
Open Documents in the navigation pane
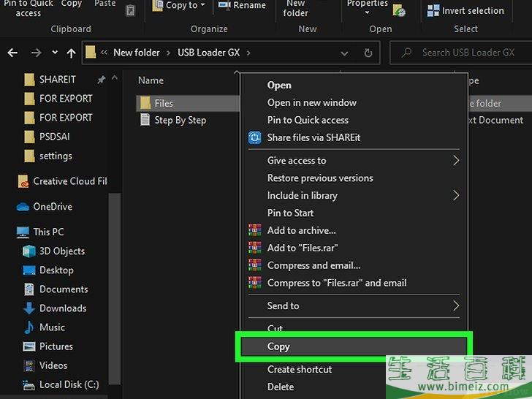click(x=56, y=289)
